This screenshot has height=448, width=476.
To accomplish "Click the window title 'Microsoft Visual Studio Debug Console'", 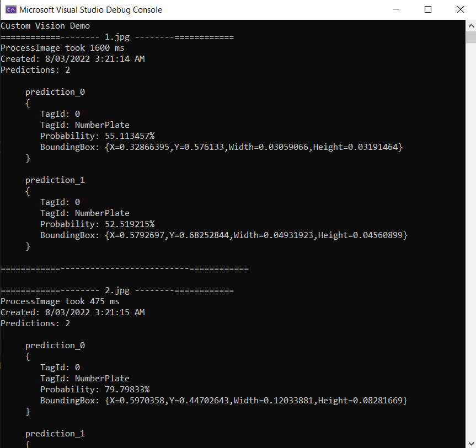I will 91,10.
